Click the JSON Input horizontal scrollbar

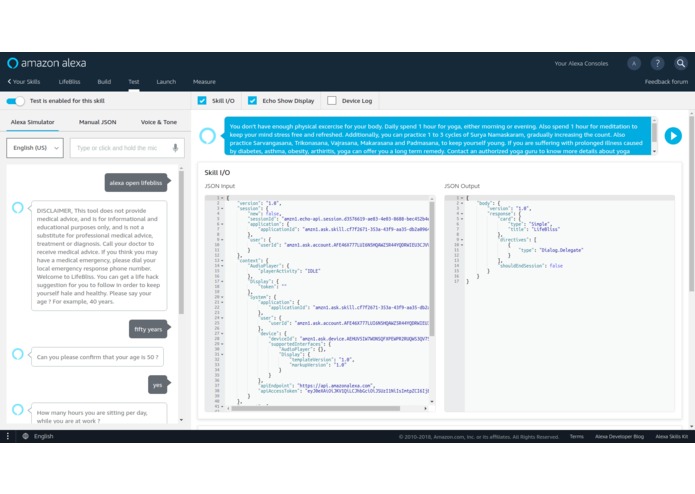pos(315,408)
